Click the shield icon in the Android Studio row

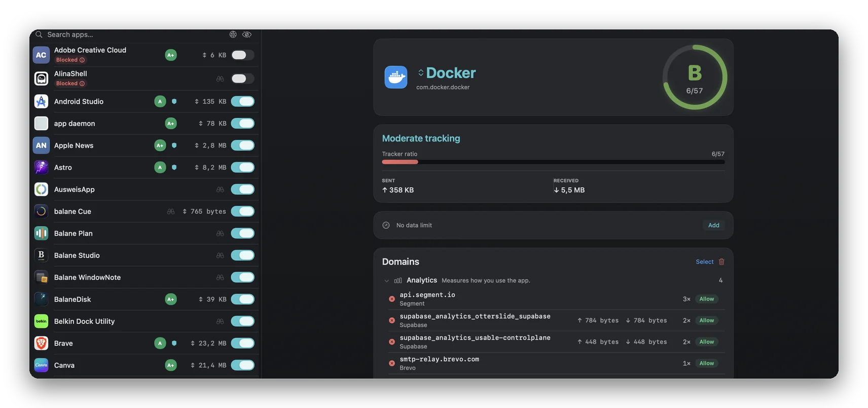pyautogui.click(x=174, y=101)
